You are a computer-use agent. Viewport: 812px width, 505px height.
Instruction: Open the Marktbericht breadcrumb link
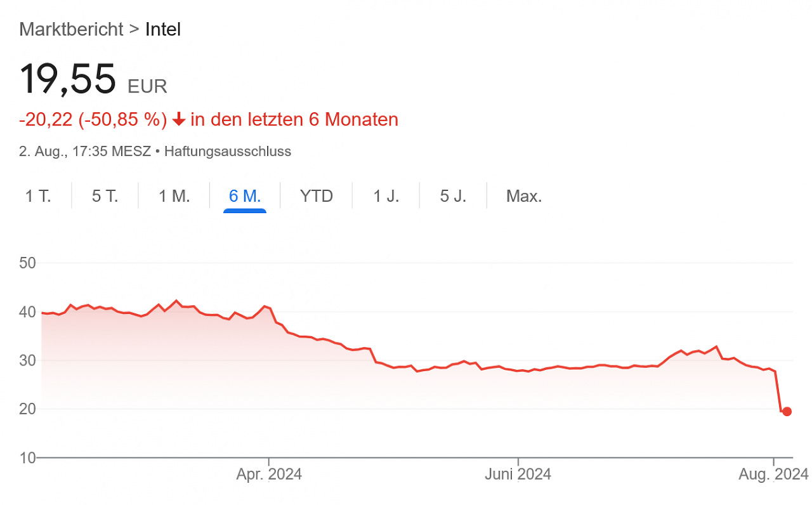(x=71, y=29)
